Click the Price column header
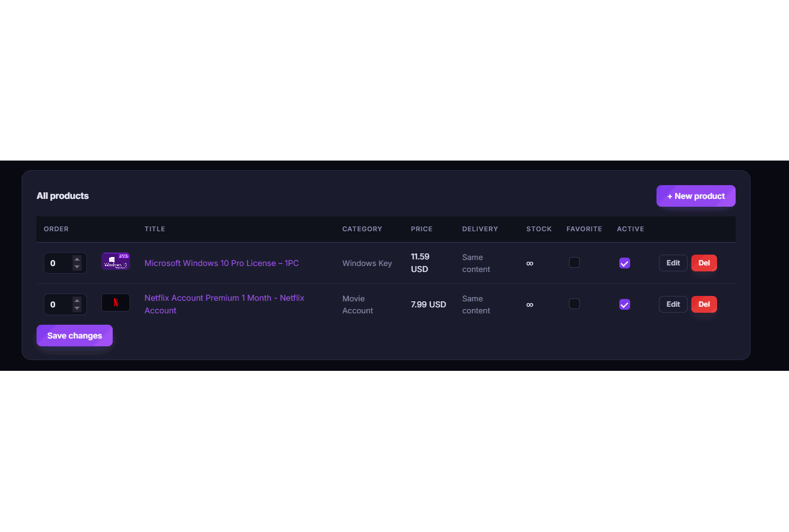This screenshot has height=532, width=789. (421, 229)
